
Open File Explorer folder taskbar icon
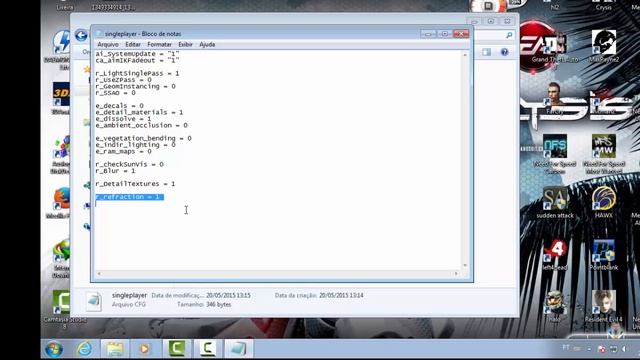115,349
